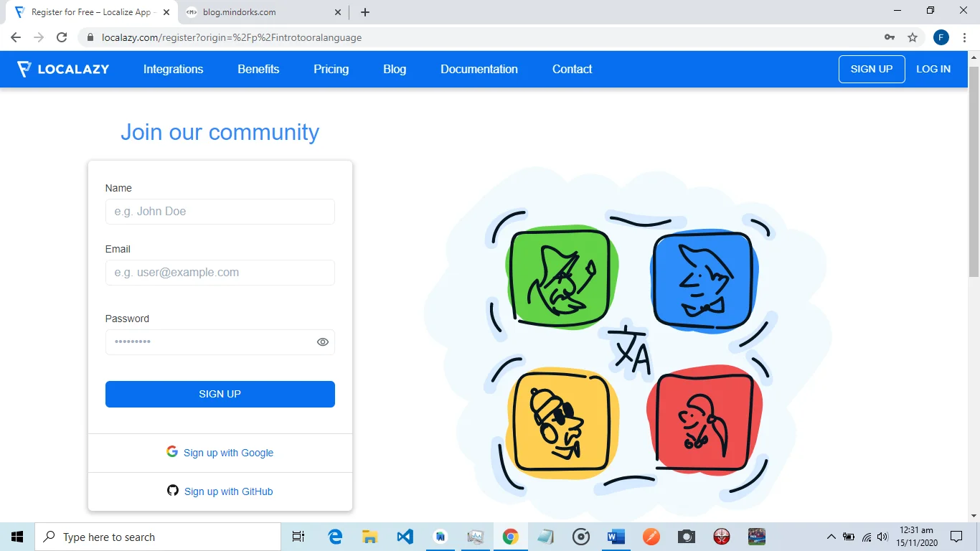The image size is (980, 551).
Task: Click the Google logo icon
Action: coord(172,451)
